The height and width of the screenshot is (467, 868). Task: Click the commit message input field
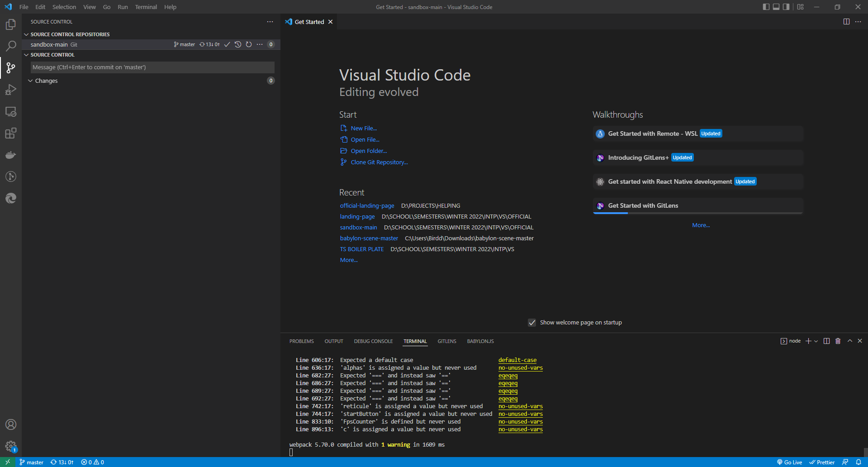(x=152, y=67)
